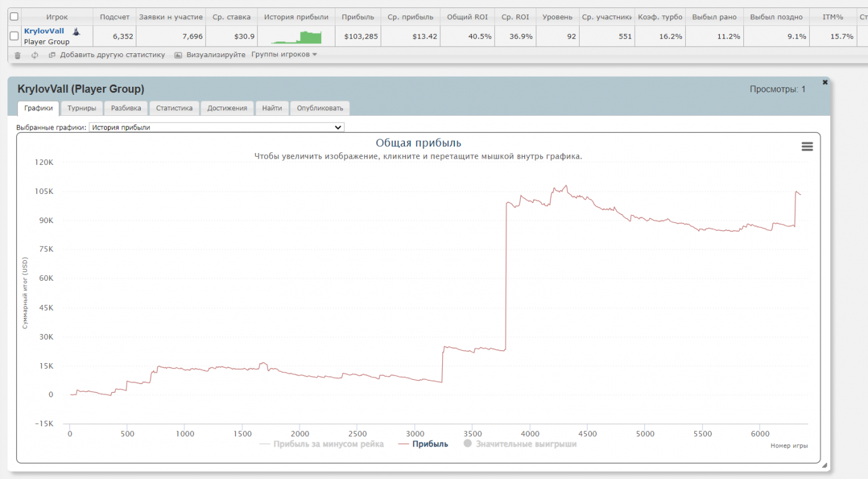Image resolution: width=868 pixels, height=479 pixels.
Task: Sort by the 'Игрок' column header
Action: [57, 17]
